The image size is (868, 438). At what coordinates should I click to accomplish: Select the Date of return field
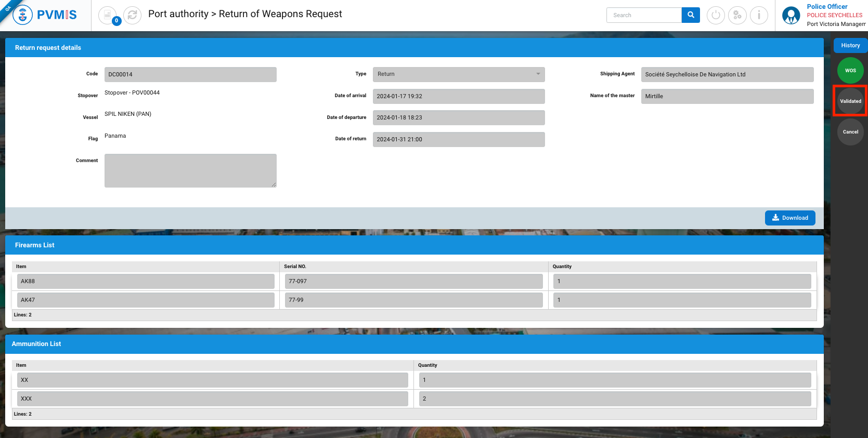tap(458, 139)
